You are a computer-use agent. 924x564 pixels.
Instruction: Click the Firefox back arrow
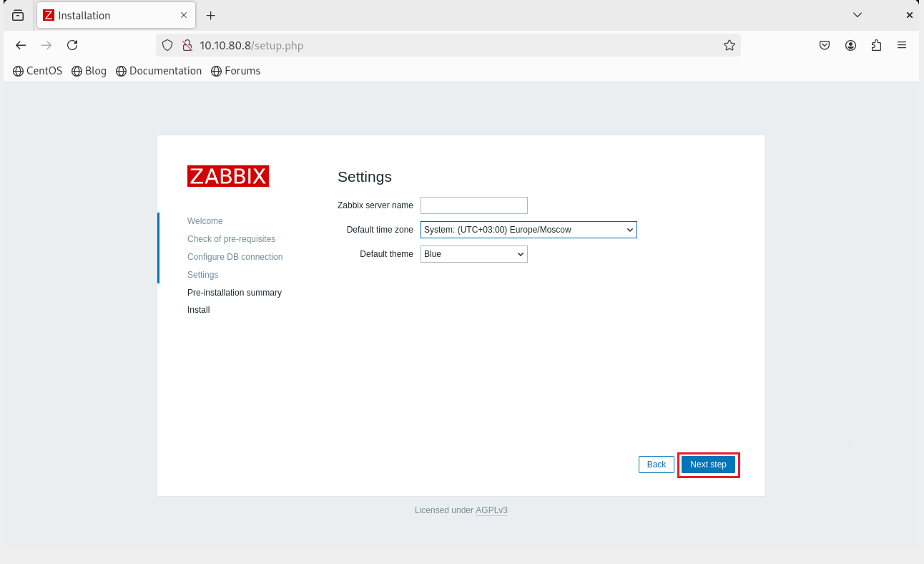[21, 45]
